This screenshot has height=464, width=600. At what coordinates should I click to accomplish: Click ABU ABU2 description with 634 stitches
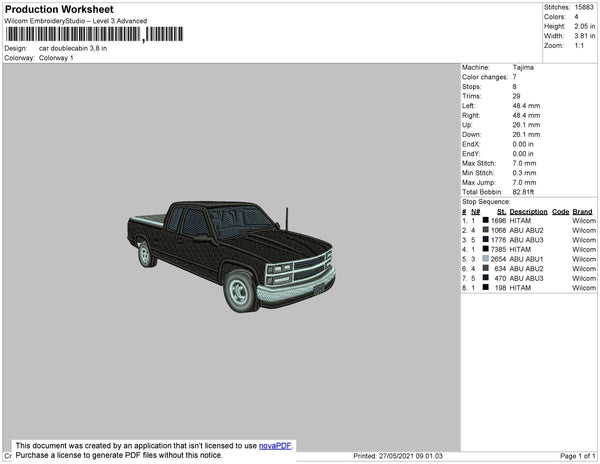tap(526, 269)
